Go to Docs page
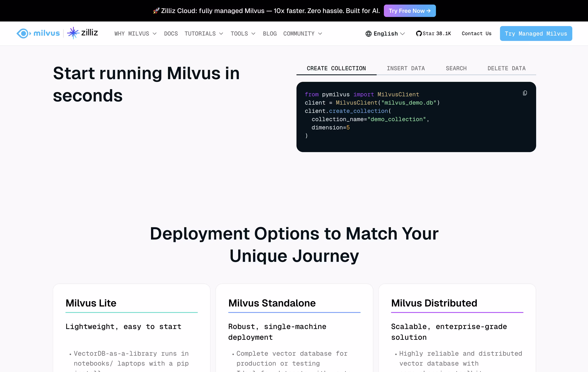The height and width of the screenshot is (372, 588). point(171,34)
